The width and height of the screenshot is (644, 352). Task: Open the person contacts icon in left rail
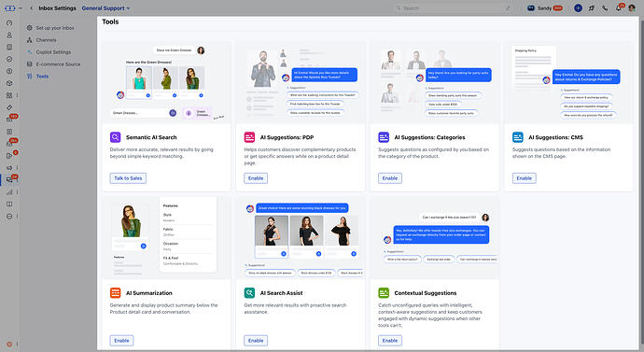9,35
